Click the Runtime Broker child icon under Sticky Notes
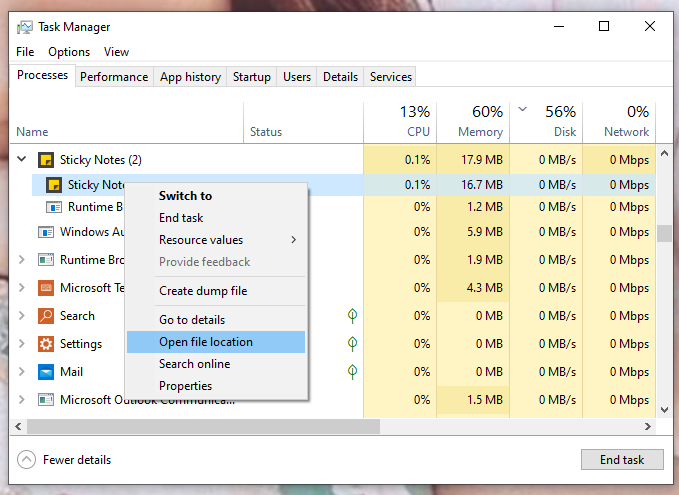This screenshot has height=495, width=679. (54, 207)
